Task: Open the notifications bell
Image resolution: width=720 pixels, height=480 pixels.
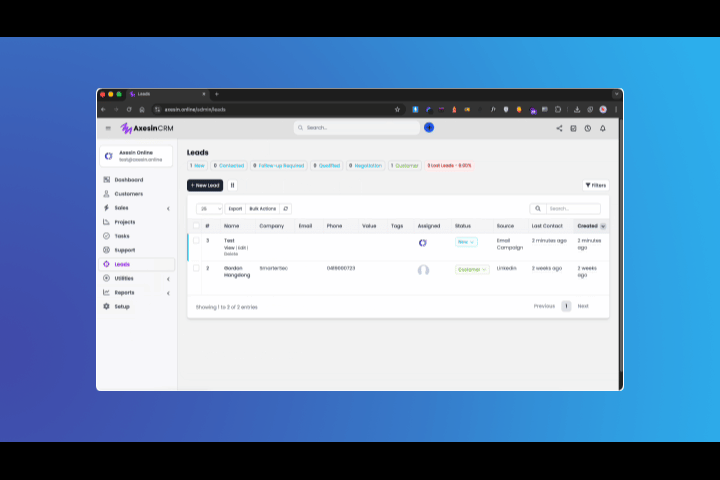Action: coord(603,128)
